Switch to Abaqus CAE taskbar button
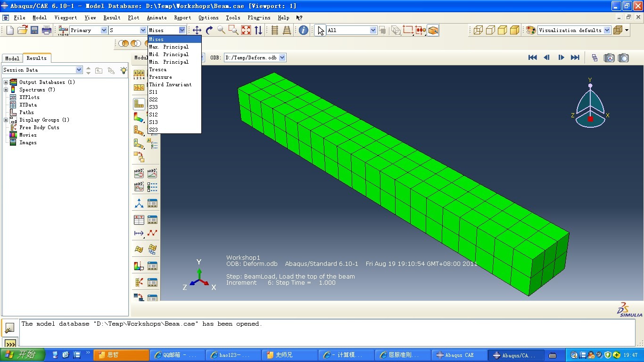644x362 pixels. pyautogui.click(x=459, y=355)
